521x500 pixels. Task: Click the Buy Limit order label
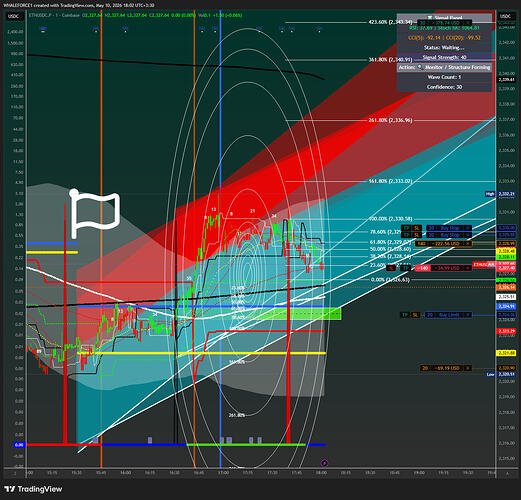pyautogui.click(x=449, y=315)
